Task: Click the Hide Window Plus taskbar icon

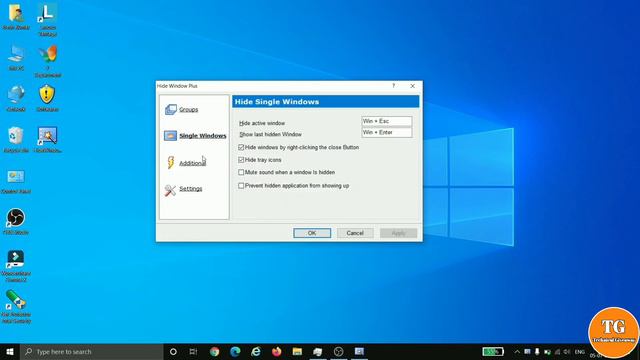Action: [359, 351]
